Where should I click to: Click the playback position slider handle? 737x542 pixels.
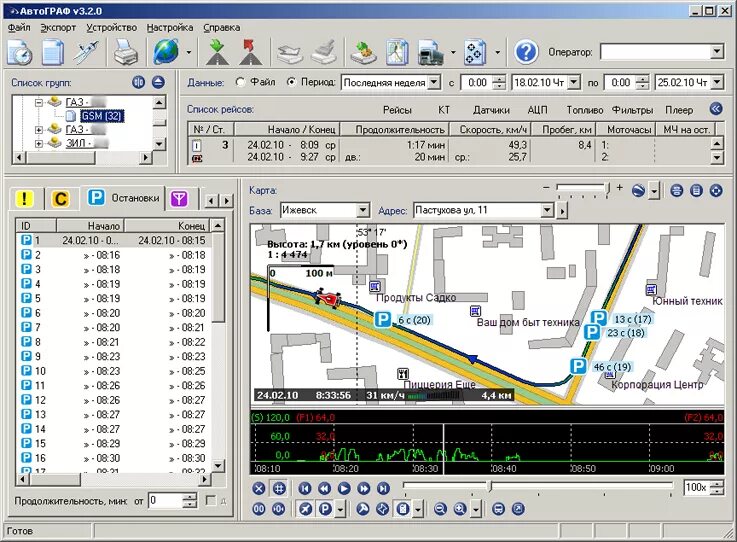coord(489,486)
